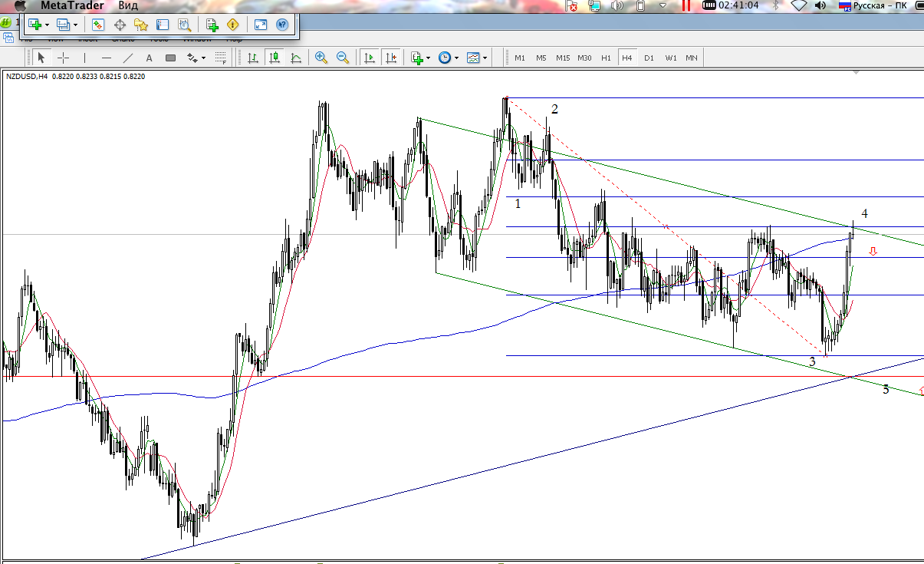Open Market Watch panel icon
The image size is (924, 564).
98,25
